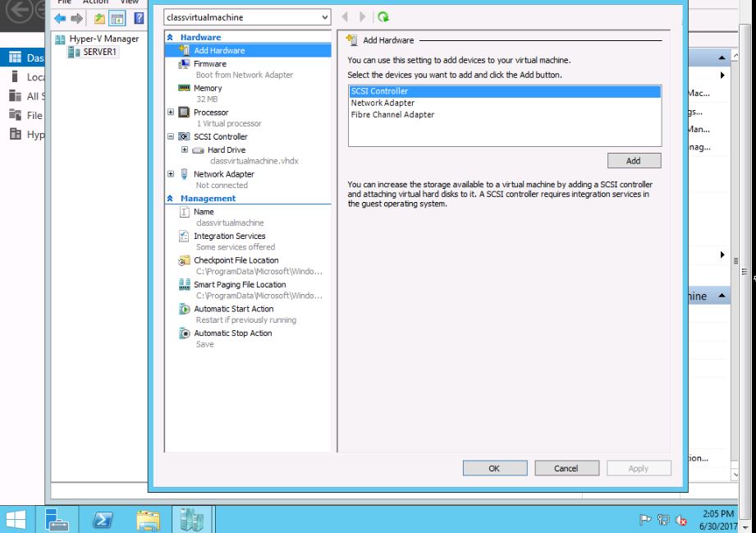The image size is (756, 533).
Task: Click the OK button
Action: 495,468
